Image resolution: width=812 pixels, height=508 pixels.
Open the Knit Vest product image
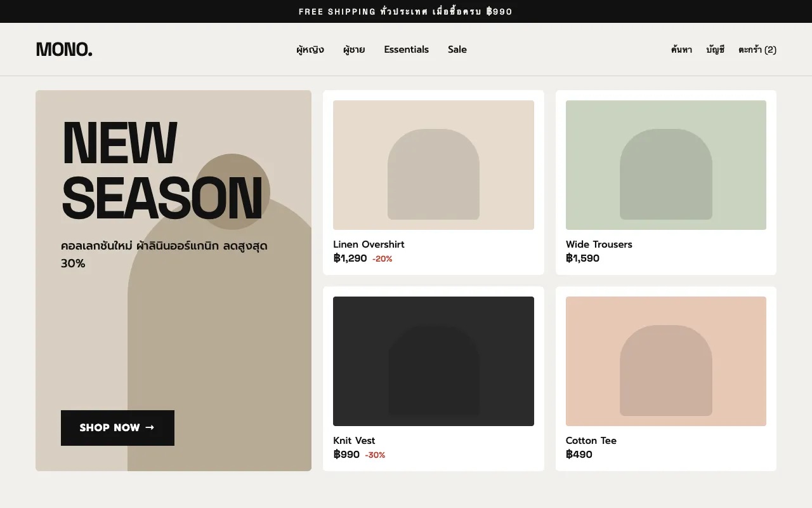click(433, 361)
